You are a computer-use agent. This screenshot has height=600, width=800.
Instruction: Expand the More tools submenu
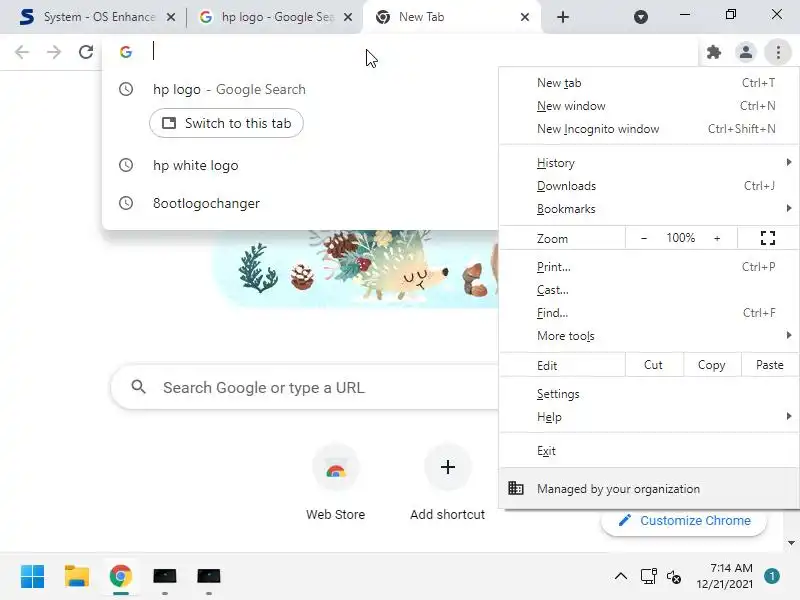coord(649,336)
